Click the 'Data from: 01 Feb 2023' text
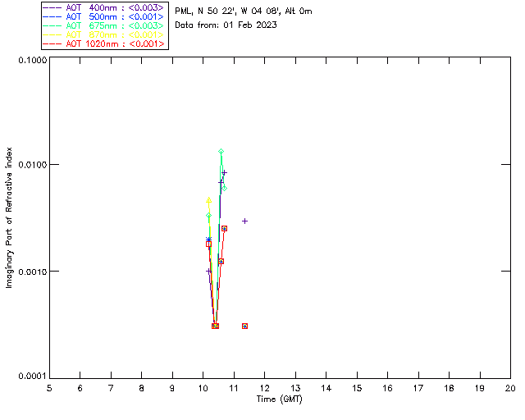 (x=226, y=25)
